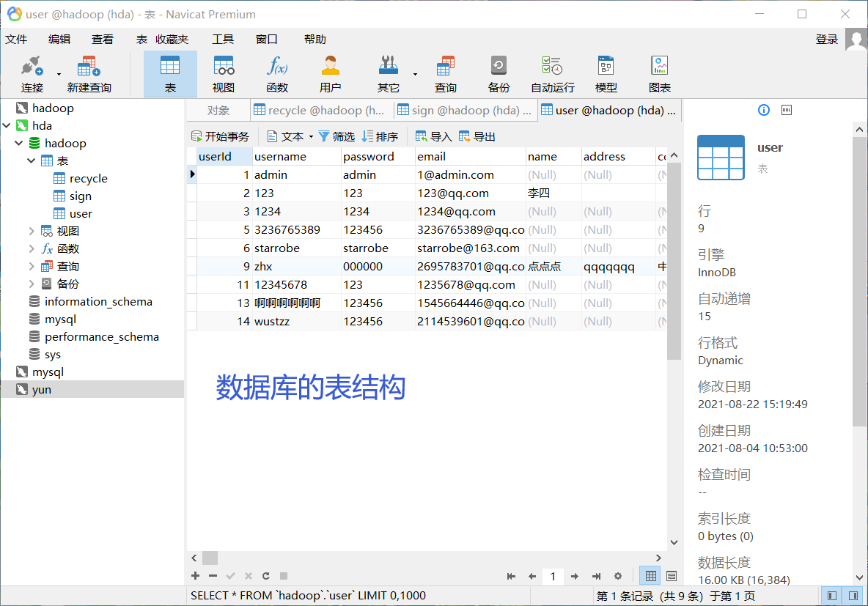Screen dimensions: 868x606
Task: Switch to form view
Action: click(672, 576)
